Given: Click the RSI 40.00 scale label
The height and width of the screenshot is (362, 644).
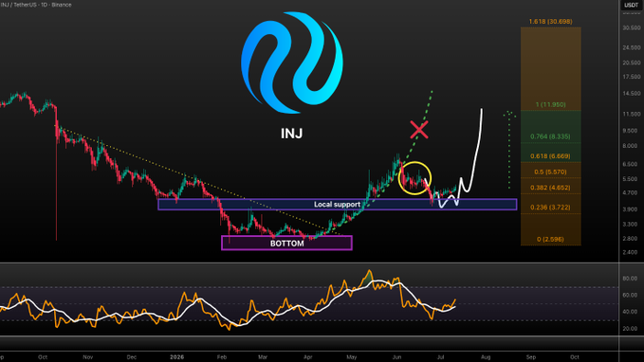Looking at the screenshot, I should click(x=630, y=312).
